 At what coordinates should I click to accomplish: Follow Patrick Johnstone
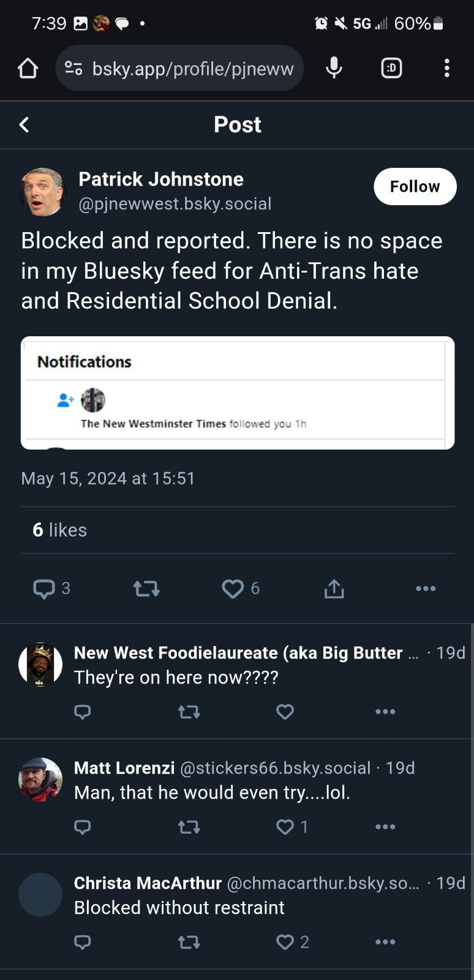pyautogui.click(x=415, y=186)
